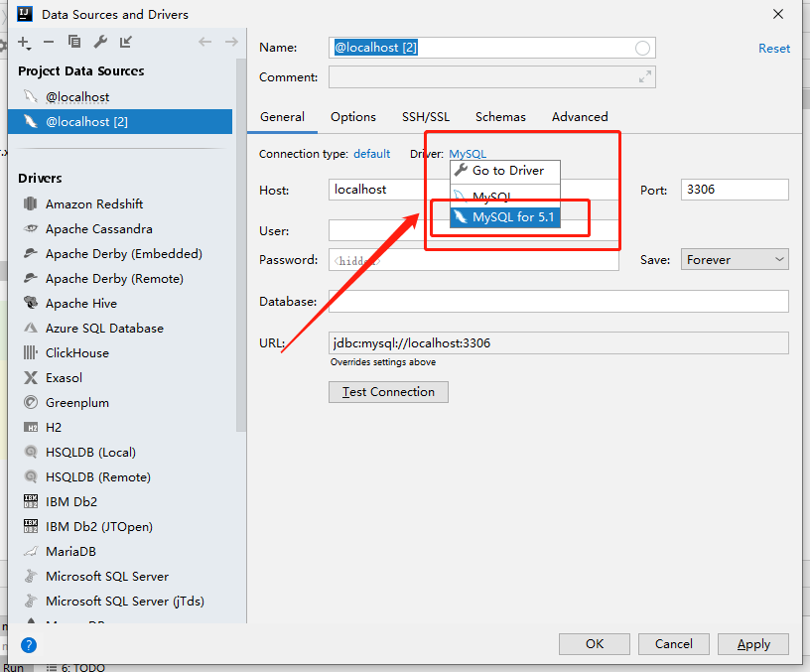810x672 pixels.
Task: Click the OK button
Action: click(x=594, y=644)
